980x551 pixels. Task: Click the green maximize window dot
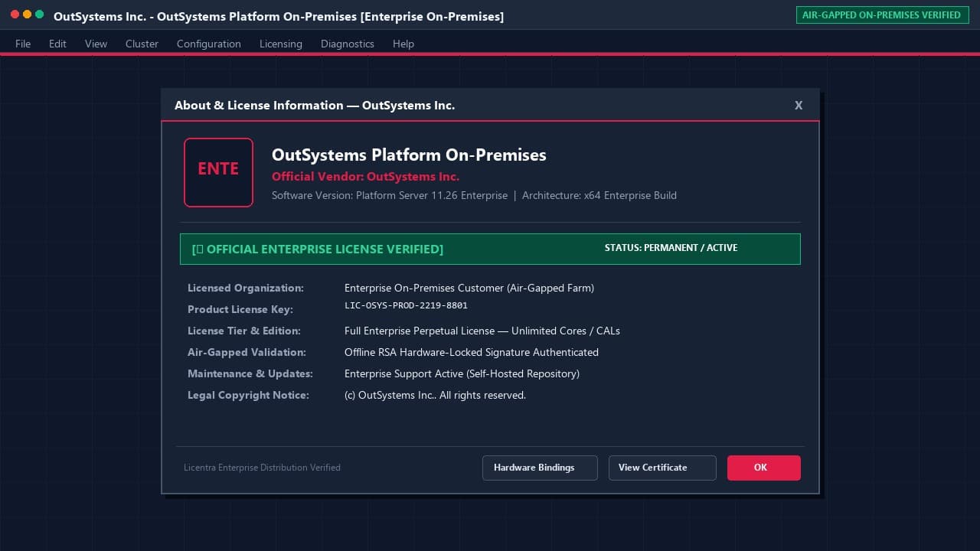click(39, 15)
